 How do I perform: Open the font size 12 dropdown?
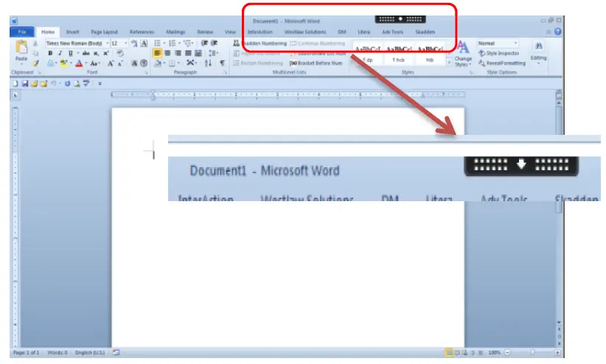[x=125, y=43]
